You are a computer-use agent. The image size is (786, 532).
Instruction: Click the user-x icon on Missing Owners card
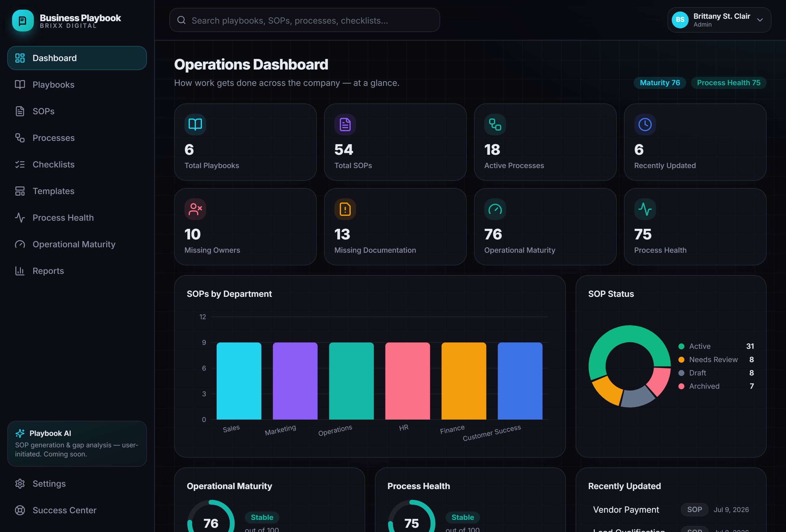195,209
